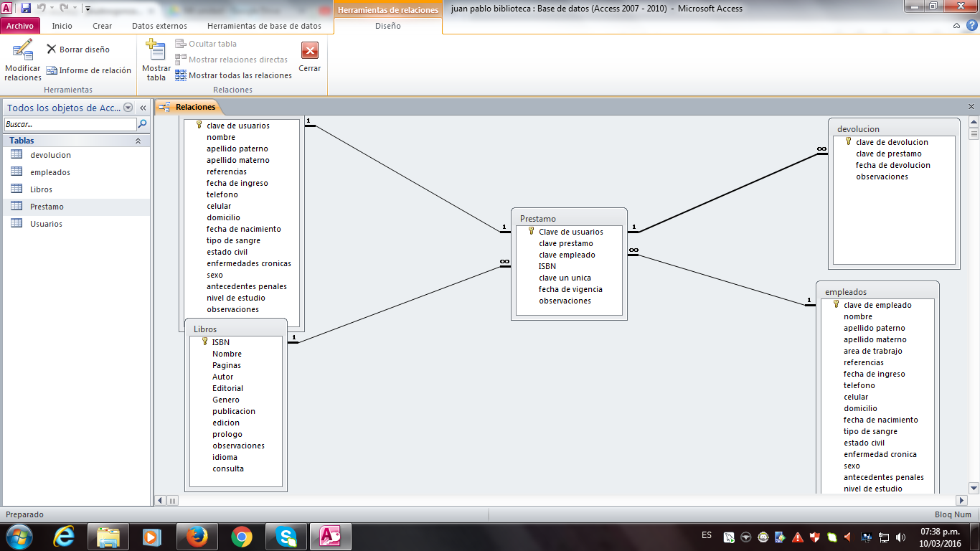The image size is (980, 551).
Task: Select devolucion table in navigation pane
Action: 77,155
